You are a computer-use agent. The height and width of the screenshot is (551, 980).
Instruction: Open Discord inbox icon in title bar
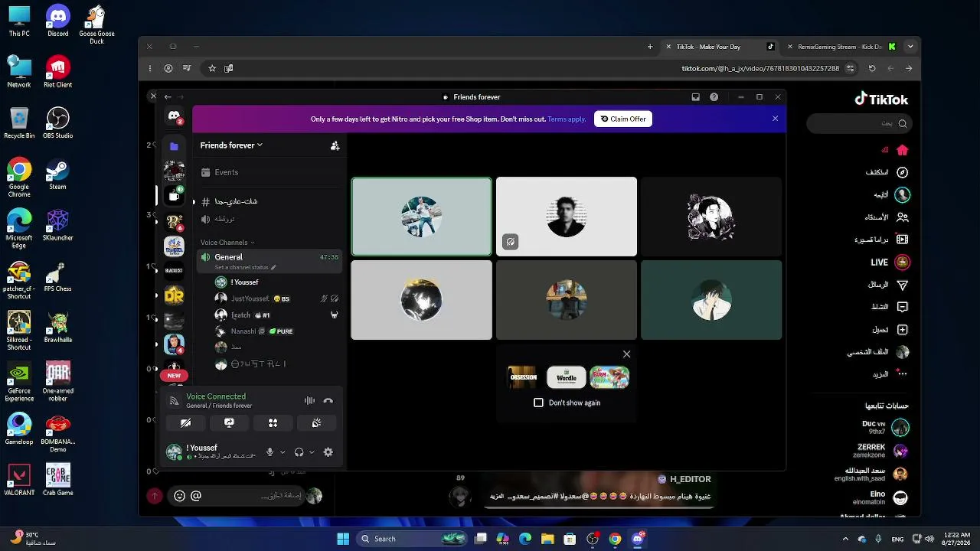tap(695, 97)
